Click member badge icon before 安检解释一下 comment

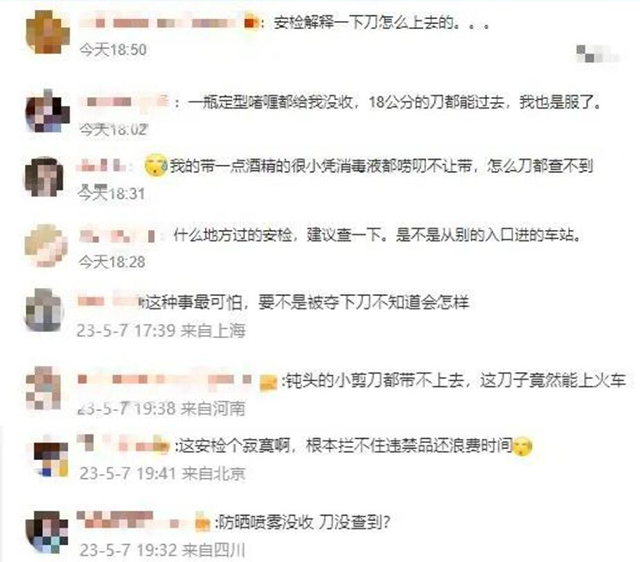pos(251,22)
